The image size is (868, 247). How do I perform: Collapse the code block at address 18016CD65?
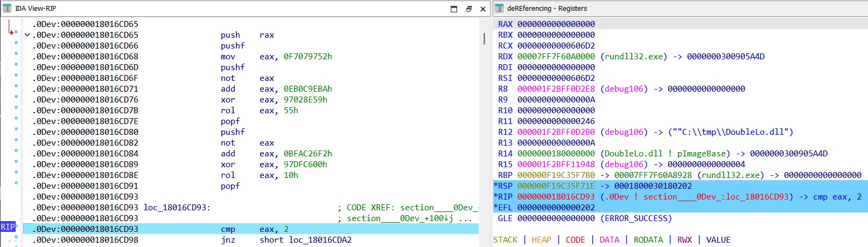[27, 35]
